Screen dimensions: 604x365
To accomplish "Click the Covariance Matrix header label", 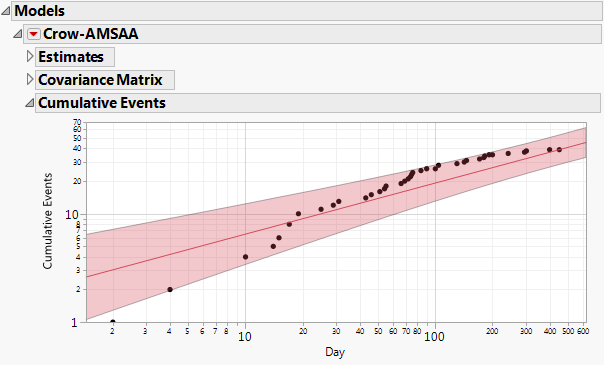I will click(100, 80).
